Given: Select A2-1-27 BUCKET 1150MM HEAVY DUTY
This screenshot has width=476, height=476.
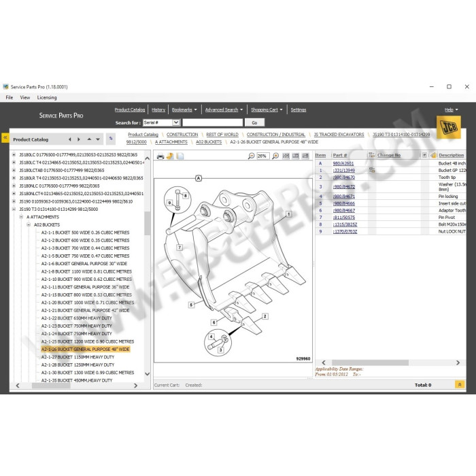Looking at the screenshot, I should (78, 357).
